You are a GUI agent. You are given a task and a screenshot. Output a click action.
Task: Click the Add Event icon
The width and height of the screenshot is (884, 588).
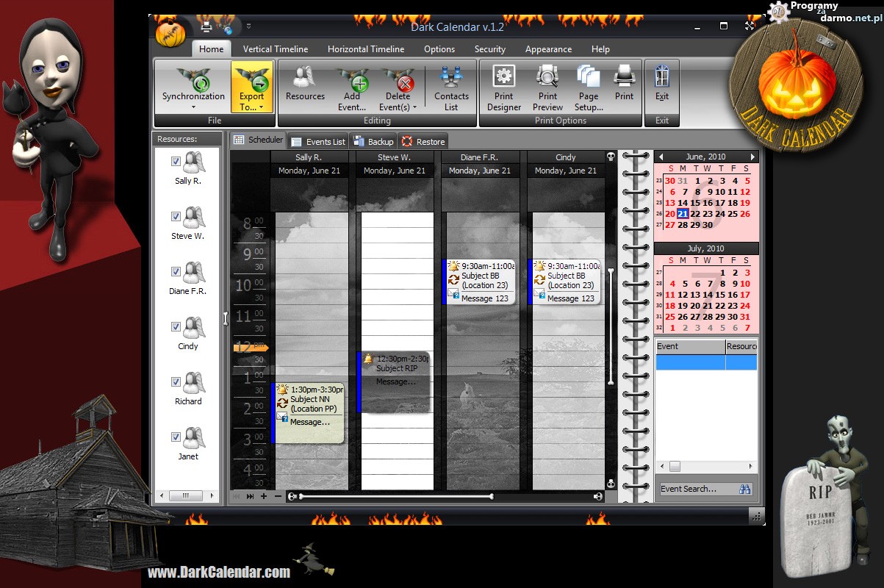pyautogui.click(x=352, y=79)
